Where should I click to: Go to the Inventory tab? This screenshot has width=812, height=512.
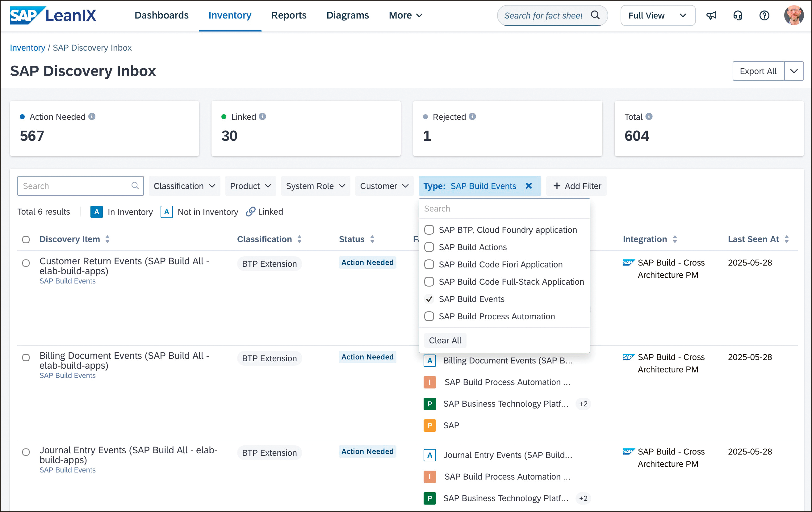click(x=230, y=15)
